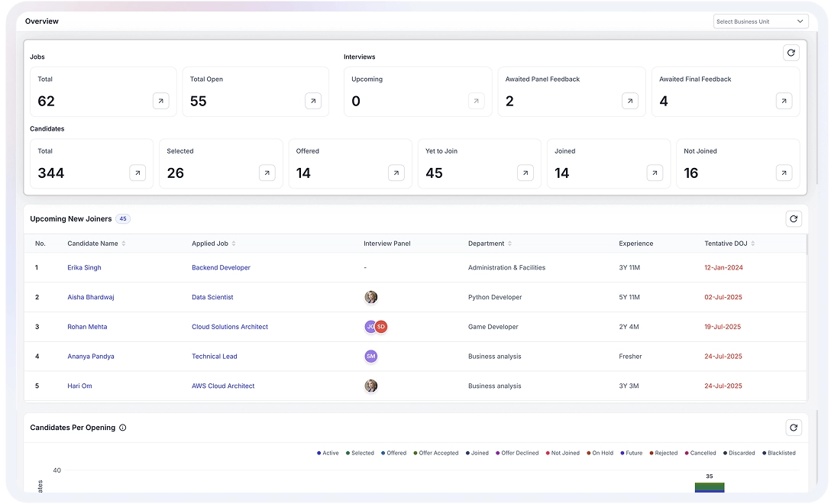
Task: Open Awaited Final Feedback arrow icon
Action: pos(784,101)
